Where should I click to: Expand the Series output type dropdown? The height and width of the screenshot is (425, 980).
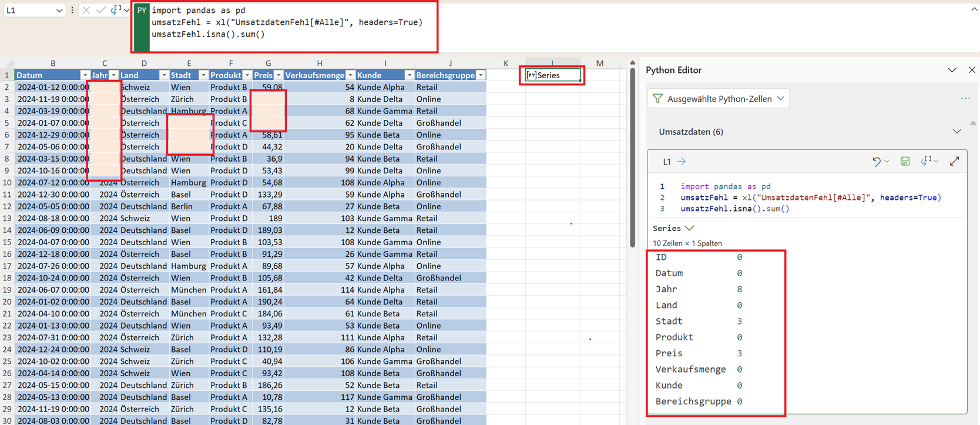click(689, 228)
